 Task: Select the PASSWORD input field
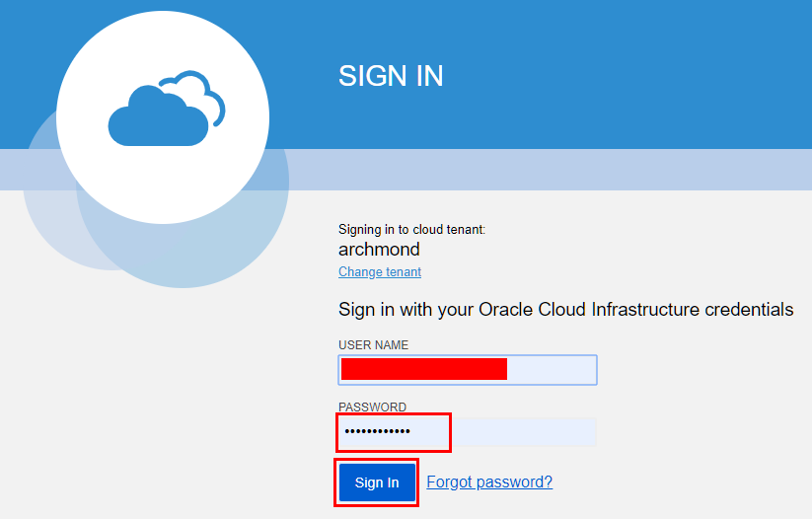[468, 431]
